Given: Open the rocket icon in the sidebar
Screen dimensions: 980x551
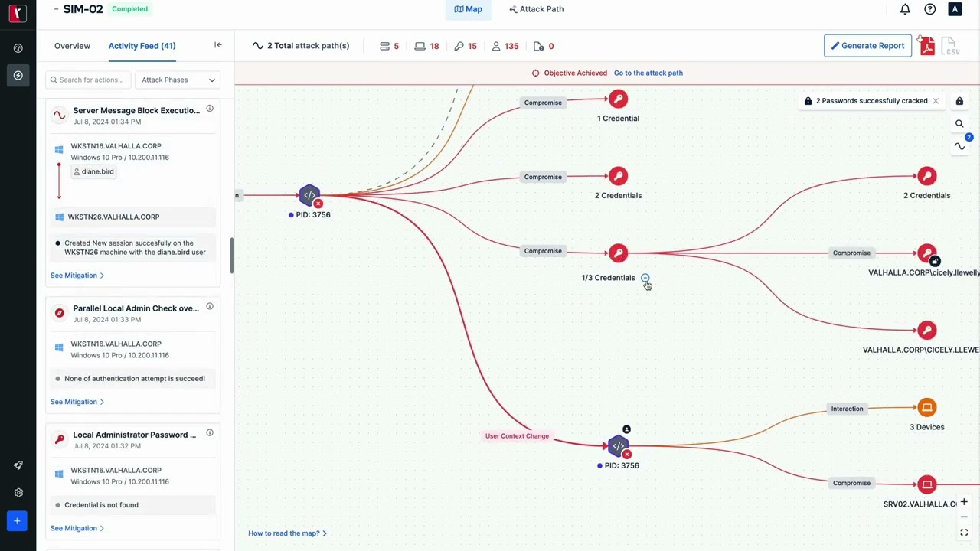Looking at the screenshot, I should tap(18, 465).
